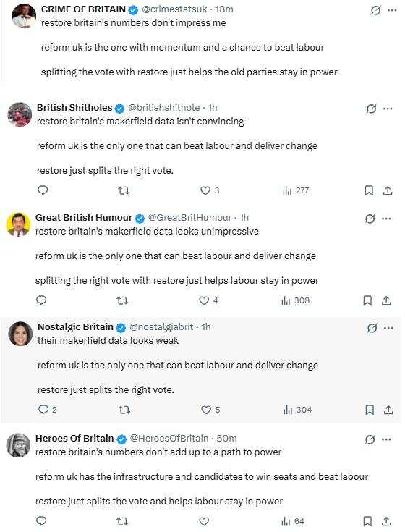Image resolution: width=405 pixels, height=532 pixels.
Task: Expand more options on Heroes Of Britain tweet
Action: coord(386,439)
